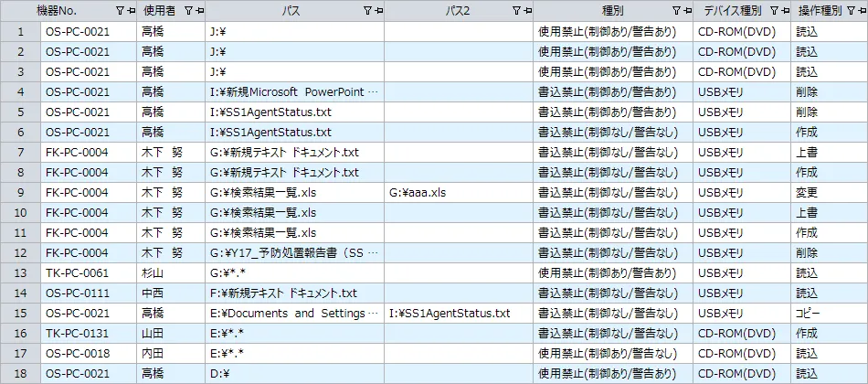Image resolution: width=868 pixels, height=384 pixels.
Task: Click 削除 operation in row 12
Action: [830, 252]
